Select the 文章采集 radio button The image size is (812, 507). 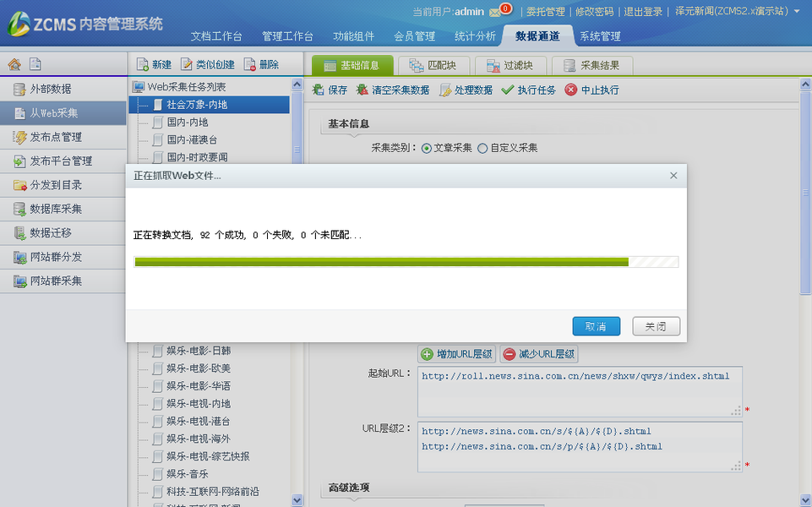pos(426,148)
